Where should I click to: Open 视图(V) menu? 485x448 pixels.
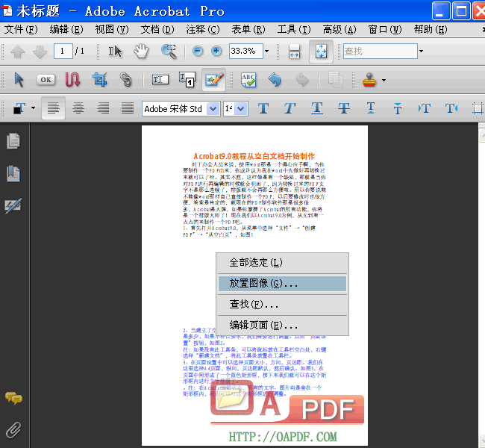tap(112, 30)
